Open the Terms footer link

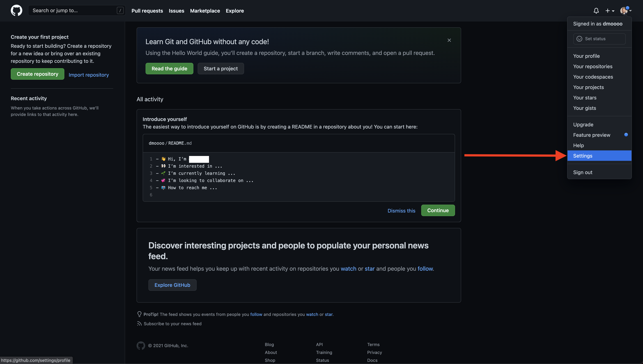[373, 344]
